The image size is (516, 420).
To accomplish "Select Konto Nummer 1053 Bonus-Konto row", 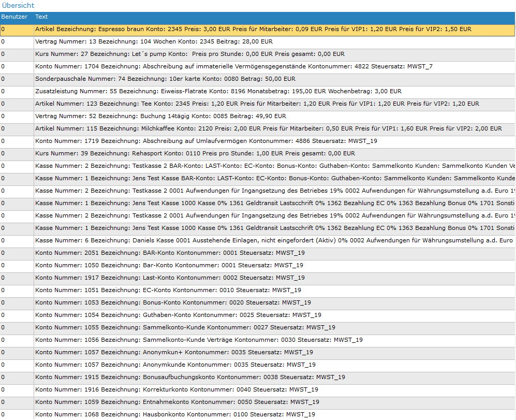I will click(257, 303).
